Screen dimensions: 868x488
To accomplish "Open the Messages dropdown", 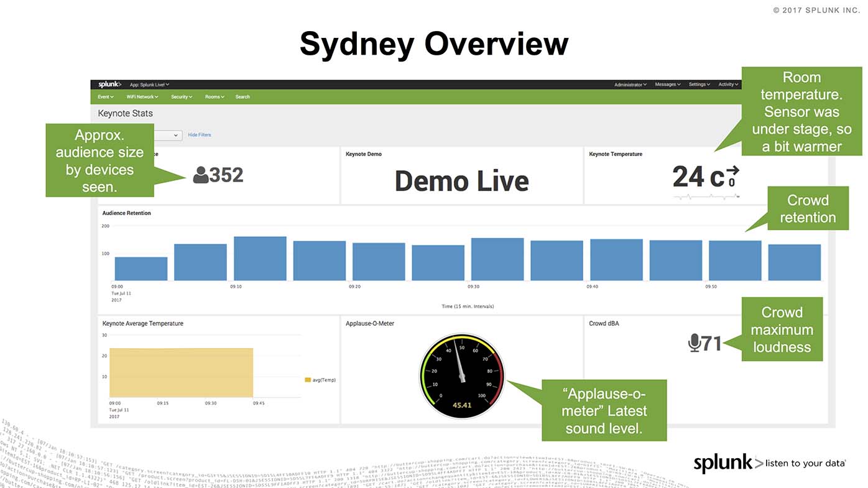I will click(668, 85).
